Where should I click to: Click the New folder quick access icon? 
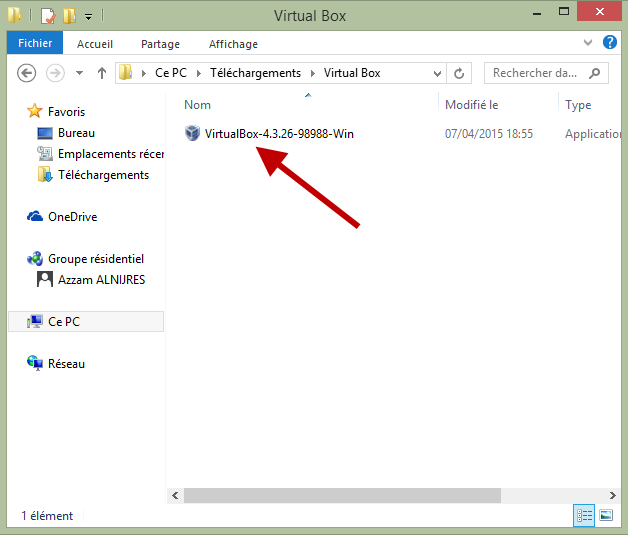[69, 16]
